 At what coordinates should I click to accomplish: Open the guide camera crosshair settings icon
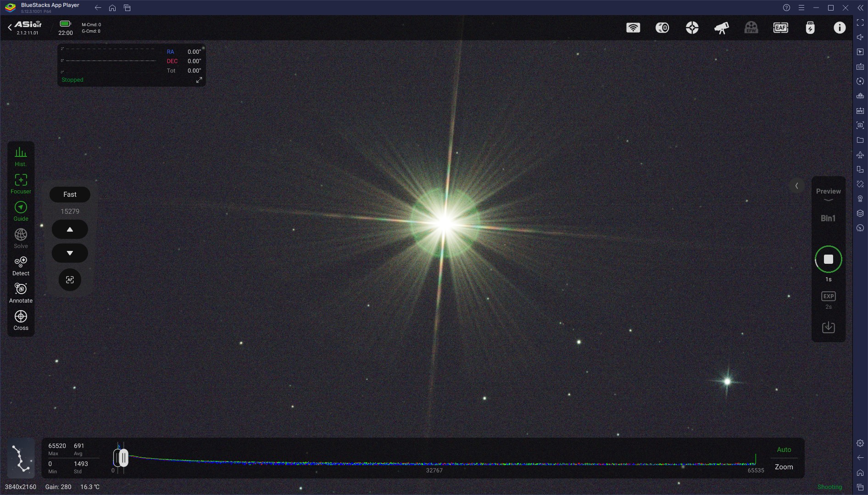pyautogui.click(x=692, y=28)
